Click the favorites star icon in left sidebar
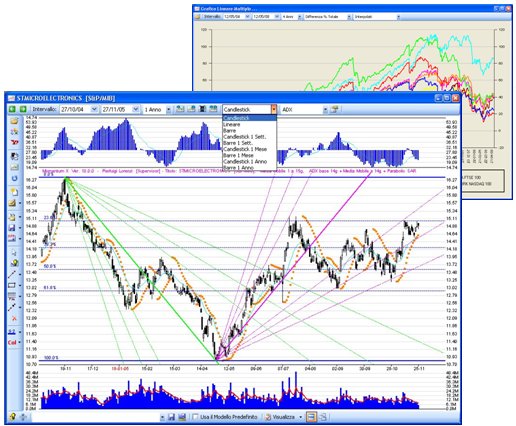The height and width of the screenshot is (426, 516). point(14,132)
